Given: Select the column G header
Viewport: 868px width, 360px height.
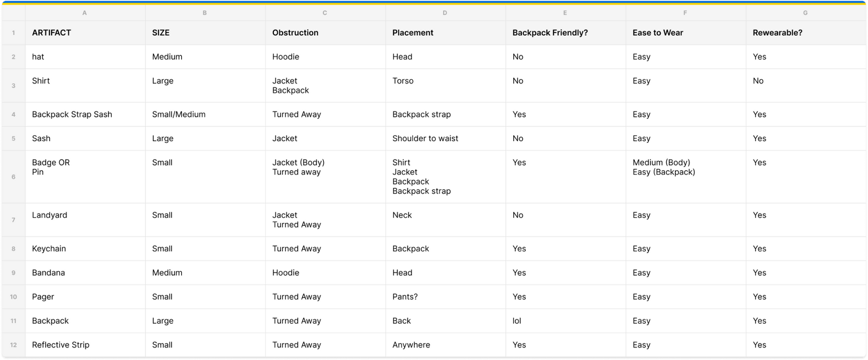Looking at the screenshot, I should coord(805,12).
